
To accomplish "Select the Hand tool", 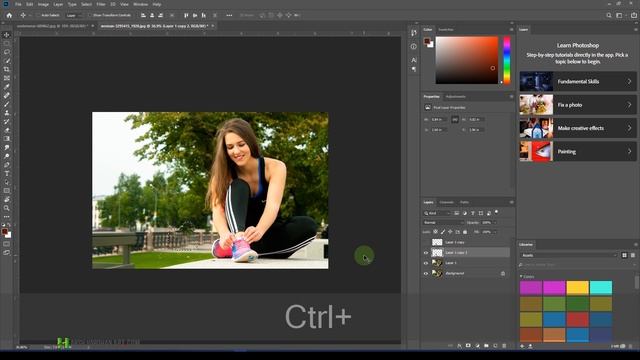I will coord(7,200).
